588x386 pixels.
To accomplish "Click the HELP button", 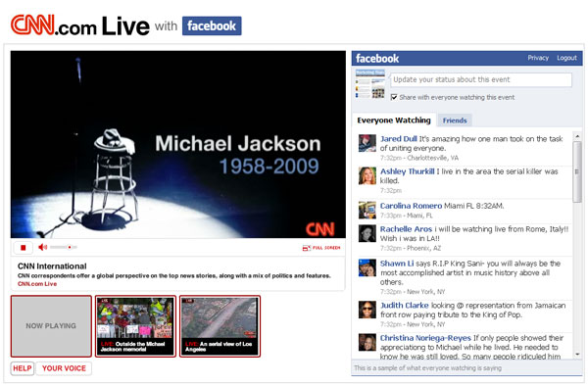I will pos(23,368).
